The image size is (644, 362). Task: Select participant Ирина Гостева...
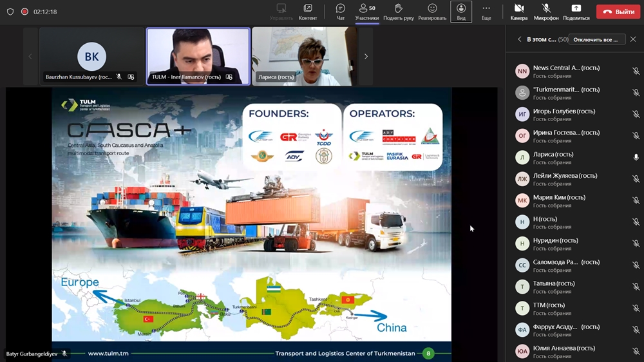point(575,136)
